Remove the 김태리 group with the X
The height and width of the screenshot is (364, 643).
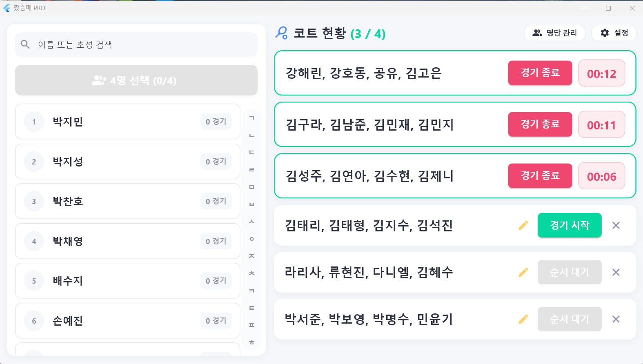(616, 225)
